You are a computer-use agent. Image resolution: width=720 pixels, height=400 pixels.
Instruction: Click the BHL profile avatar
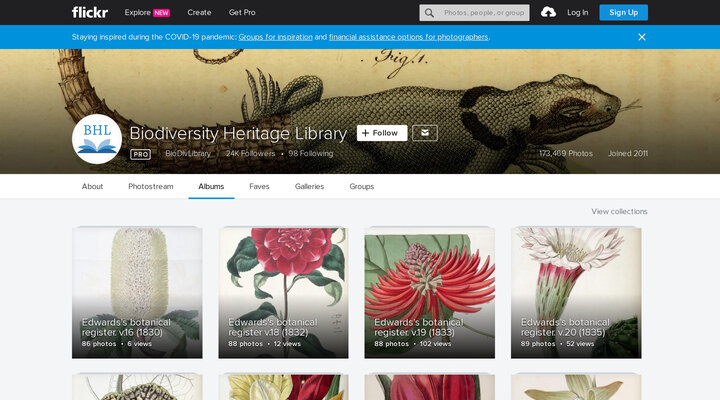tap(97, 139)
